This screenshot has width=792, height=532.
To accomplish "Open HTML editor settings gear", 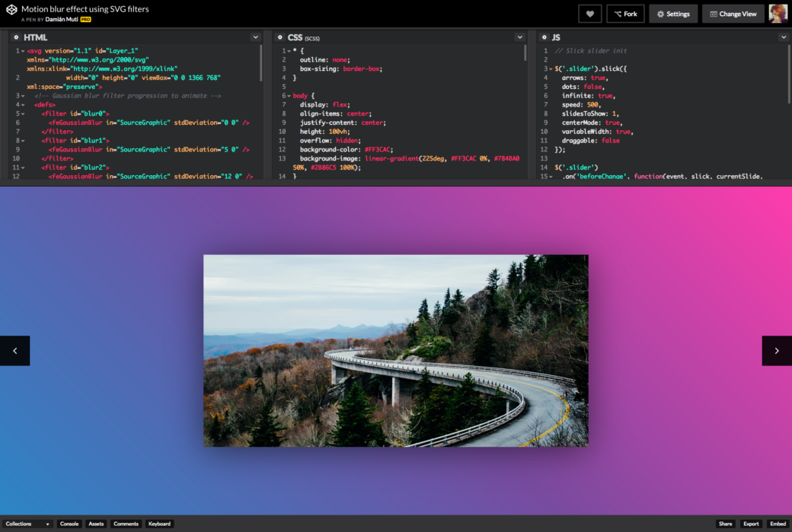I will [14, 37].
